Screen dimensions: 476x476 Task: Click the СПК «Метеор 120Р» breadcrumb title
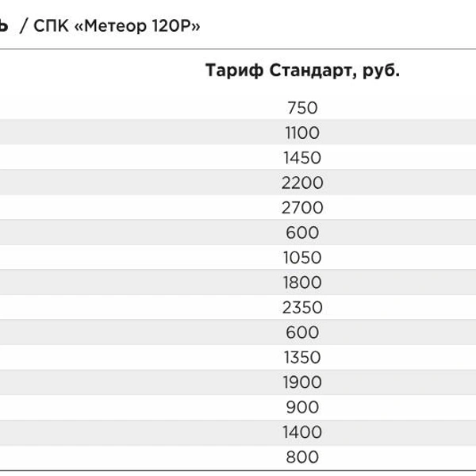pyautogui.click(x=117, y=25)
